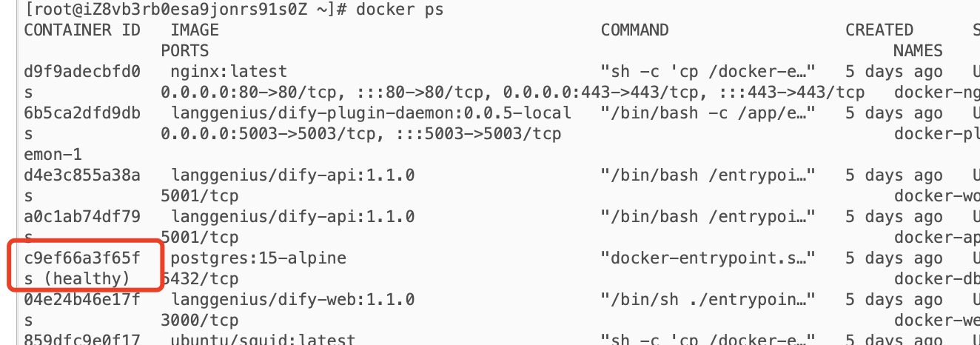The width and height of the screenshot is (980, 345).
Task: Click the postgres:15-alpine image name
Action: (x=258, y=258)
